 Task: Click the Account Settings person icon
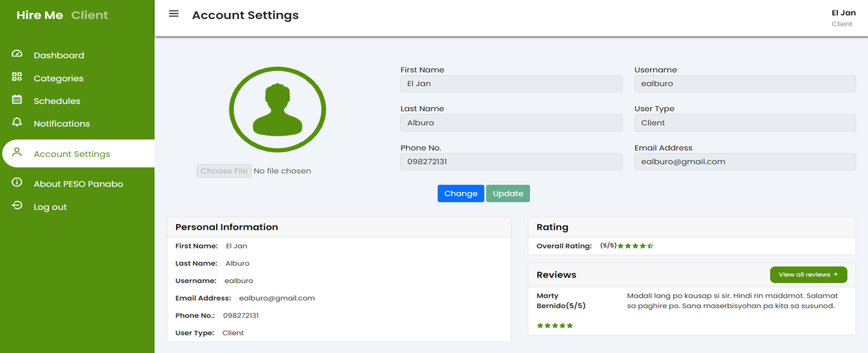[x=17, y=152]
